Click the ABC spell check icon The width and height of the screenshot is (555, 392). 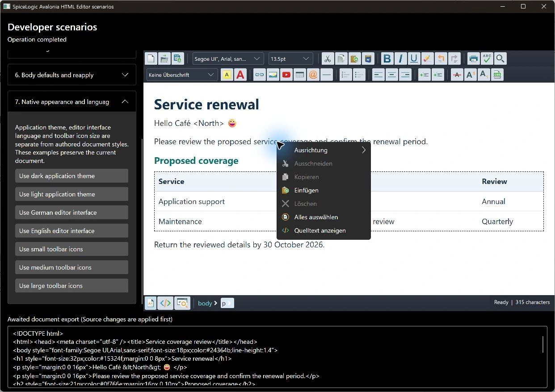(x=487, y=58)
